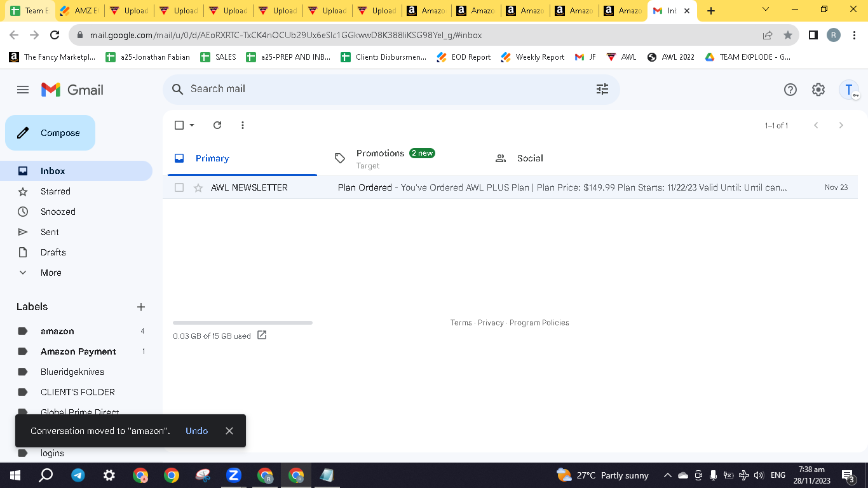Image resolution: width=868 pixels, height=488 pixels.
Task: Open the SALES bookmark
Action: pos(218,57)
